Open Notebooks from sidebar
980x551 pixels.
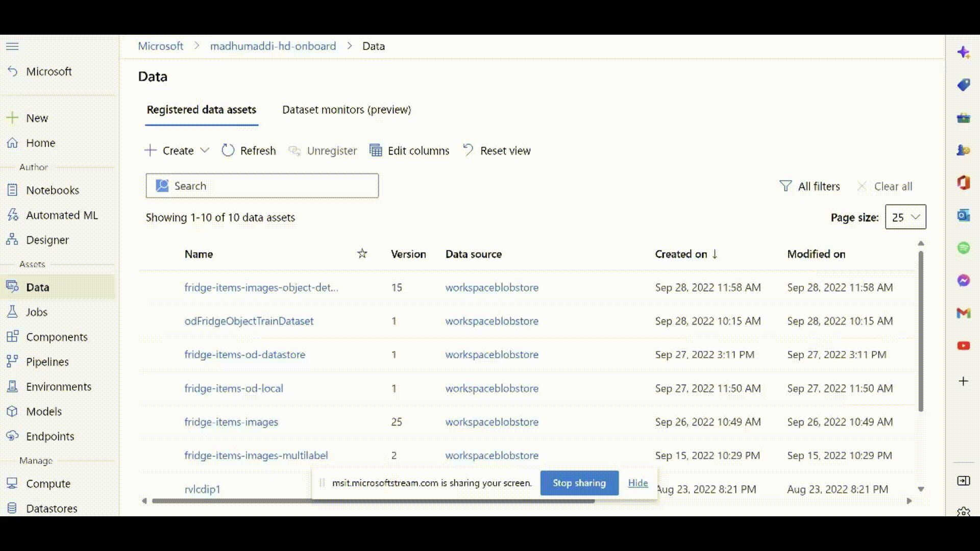pyautogui.click(x=53, y=190)
